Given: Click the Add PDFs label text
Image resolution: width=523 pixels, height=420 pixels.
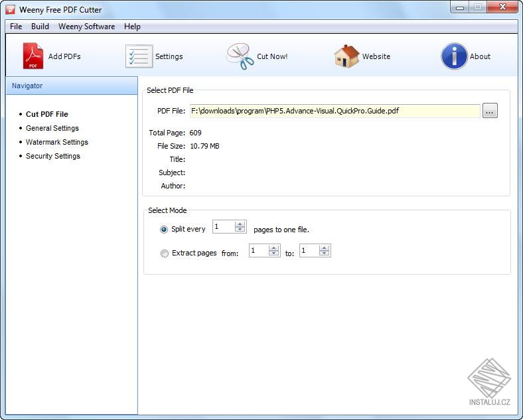Looking at the screenshot, I should pyautogui.click(x=64, y=56).
